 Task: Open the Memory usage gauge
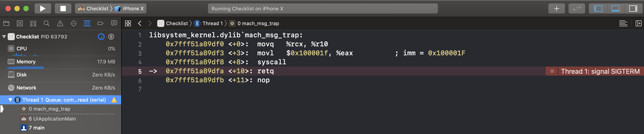tap(61, 62)
